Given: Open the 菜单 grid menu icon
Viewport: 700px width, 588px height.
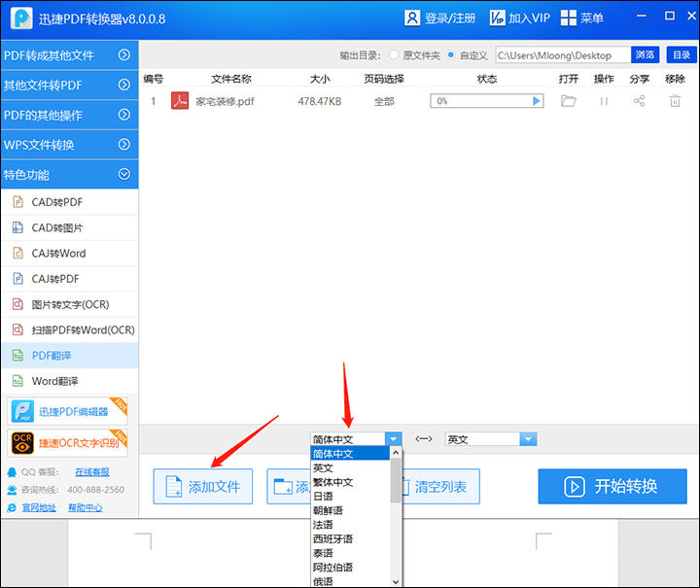Looking at the screenshot, I should [x=569, y=17].
